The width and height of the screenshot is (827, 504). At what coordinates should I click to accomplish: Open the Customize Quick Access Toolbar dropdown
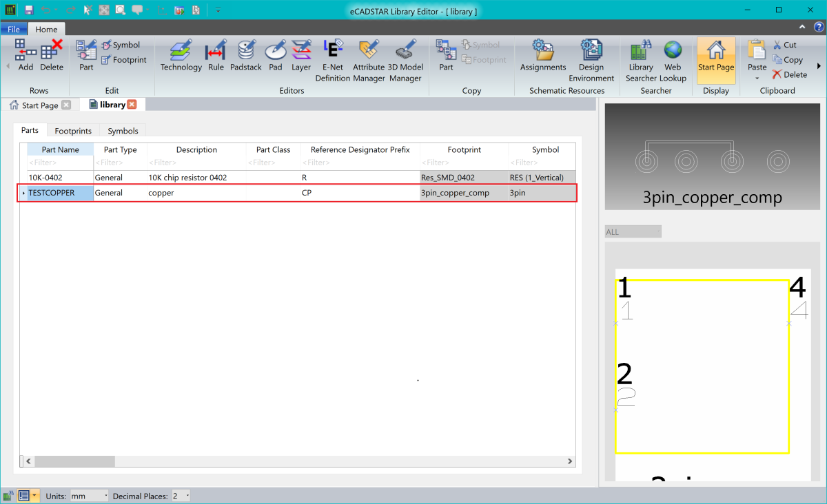[x=217, y=10]
